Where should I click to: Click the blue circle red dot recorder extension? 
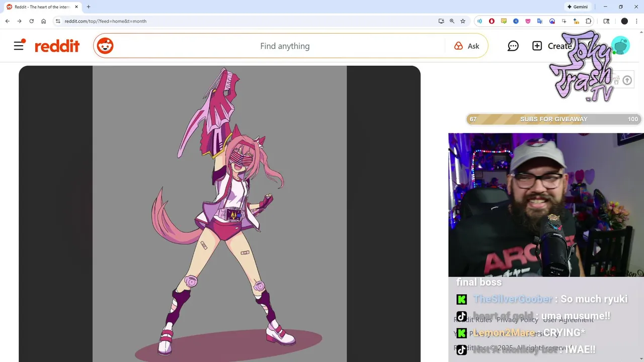[x=552, y=21]
